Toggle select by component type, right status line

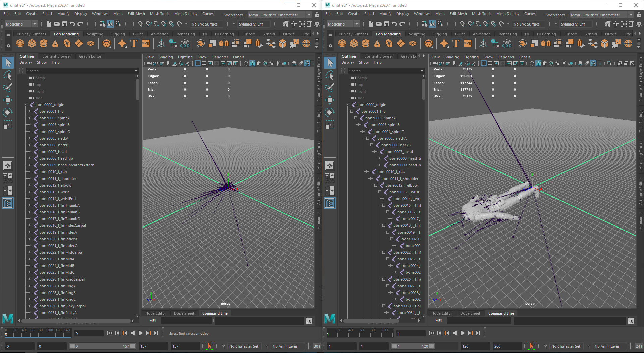tap(440, 24)
